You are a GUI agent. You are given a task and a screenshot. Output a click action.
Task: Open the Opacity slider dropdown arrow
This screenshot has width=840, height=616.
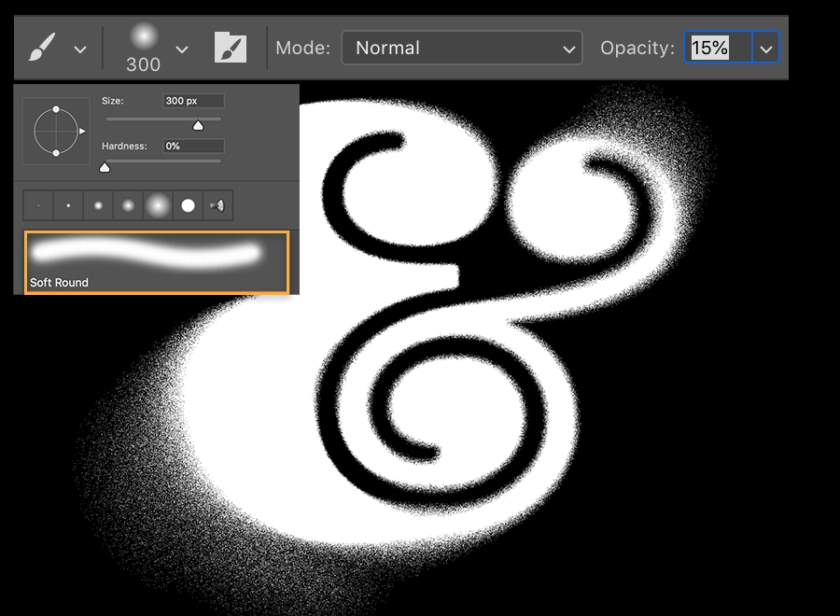click(766, 49)
